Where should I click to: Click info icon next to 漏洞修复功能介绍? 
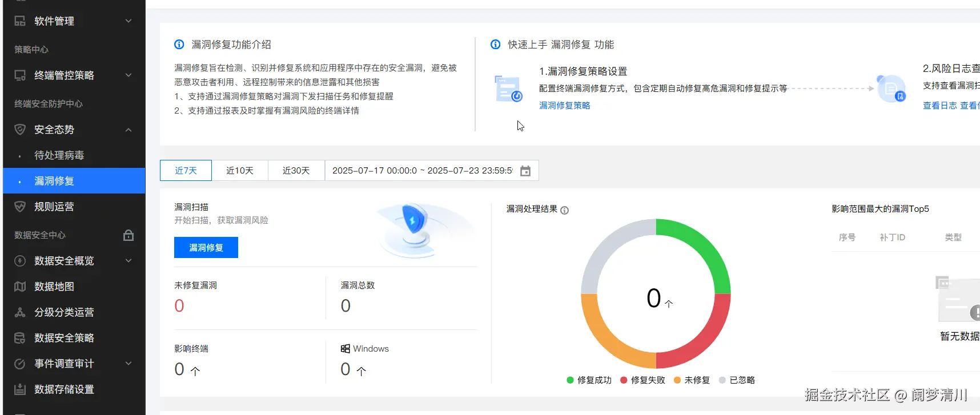tap(179, 45)
